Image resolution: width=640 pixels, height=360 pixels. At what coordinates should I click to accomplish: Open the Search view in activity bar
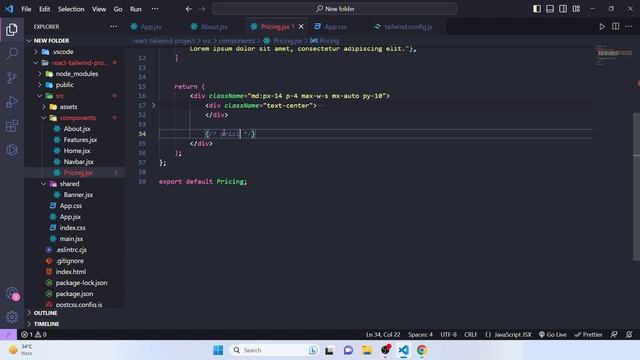pyautogui.click(x=12, y=53)
